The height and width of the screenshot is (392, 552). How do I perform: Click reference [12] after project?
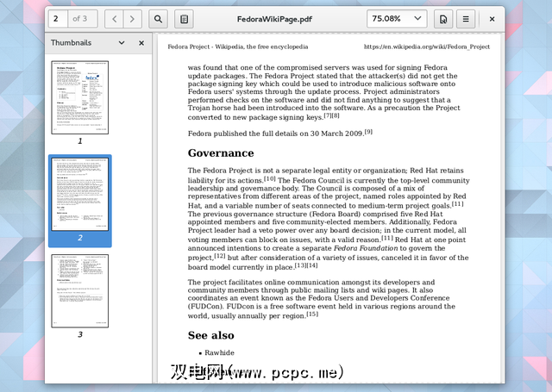[220, 256]
